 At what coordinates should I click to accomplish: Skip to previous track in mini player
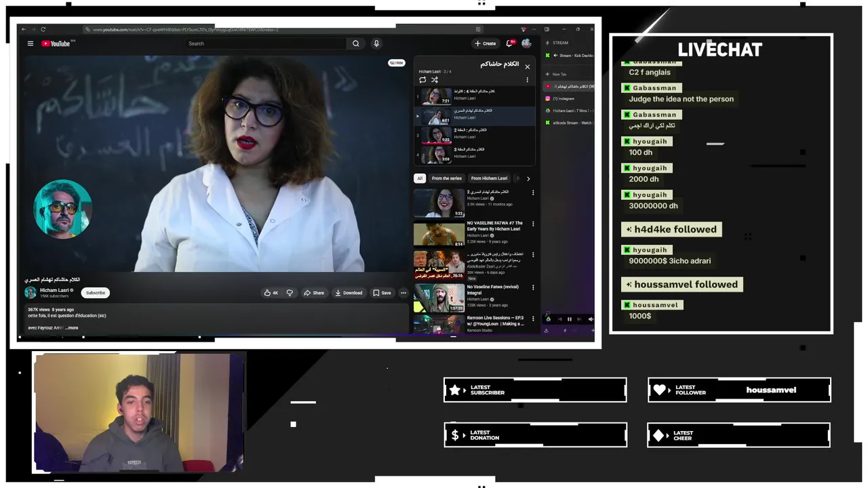(x=559, y=319)
